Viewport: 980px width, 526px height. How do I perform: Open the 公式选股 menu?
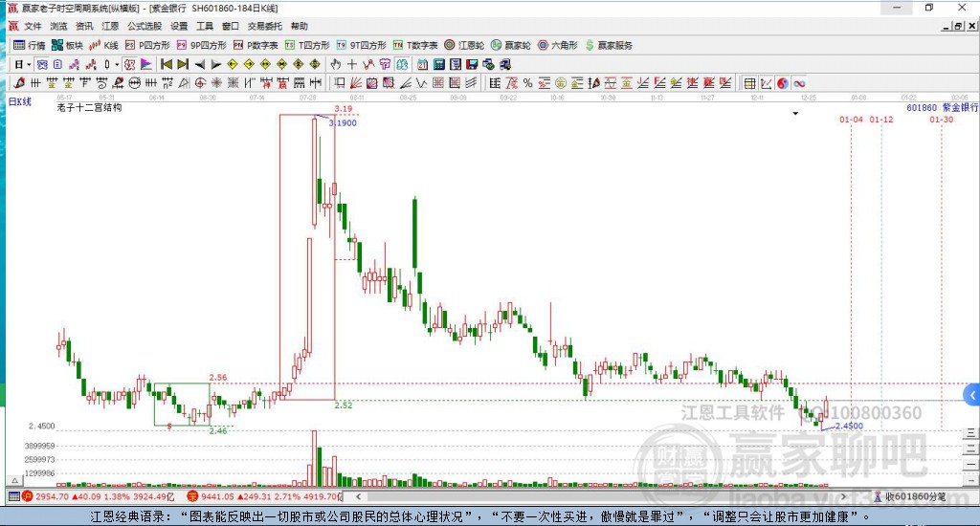[145, 26]
